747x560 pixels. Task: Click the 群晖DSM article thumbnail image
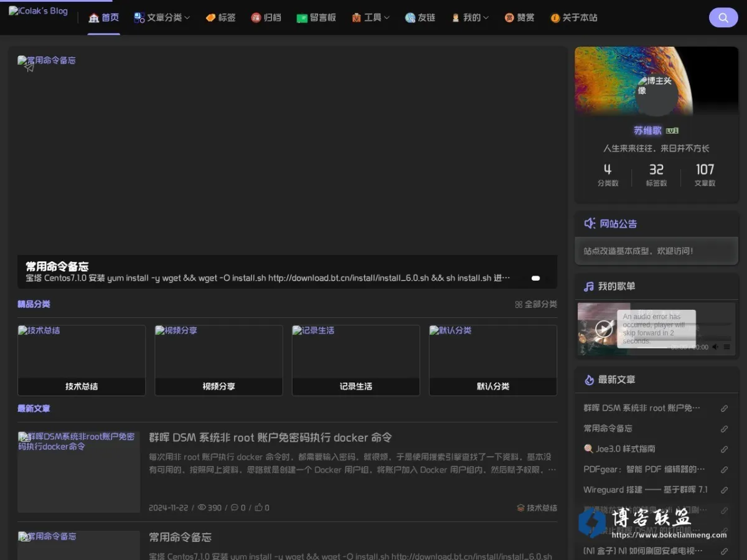point(78,472)
